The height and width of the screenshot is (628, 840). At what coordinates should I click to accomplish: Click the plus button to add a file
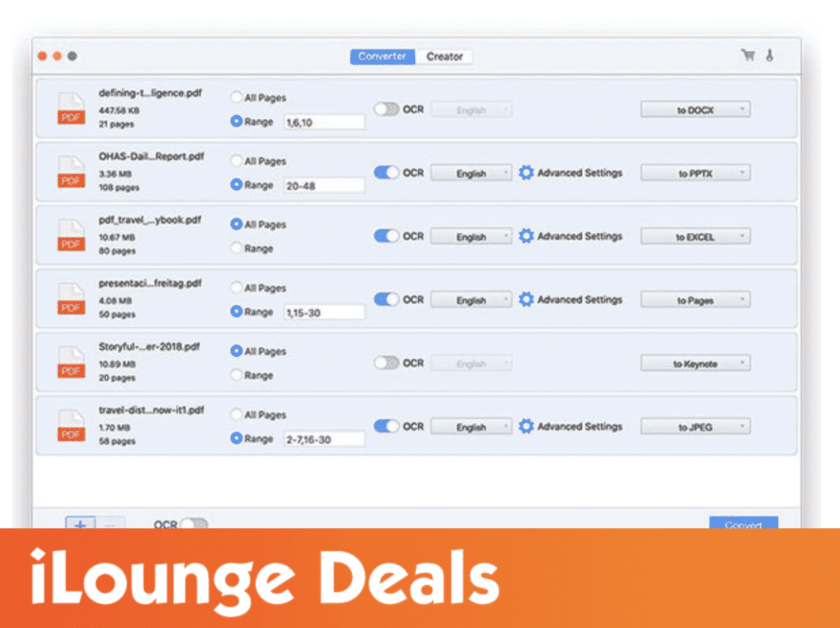pyautogui.click(x=80, y=524)
